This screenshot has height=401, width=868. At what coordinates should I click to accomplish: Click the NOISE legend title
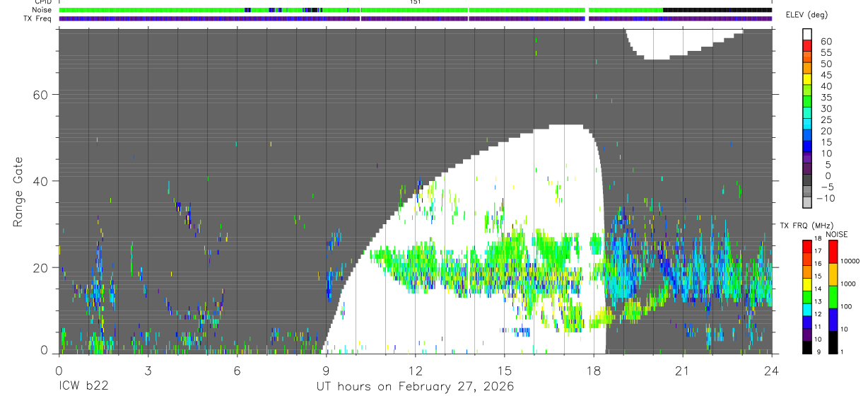(836, 235)
